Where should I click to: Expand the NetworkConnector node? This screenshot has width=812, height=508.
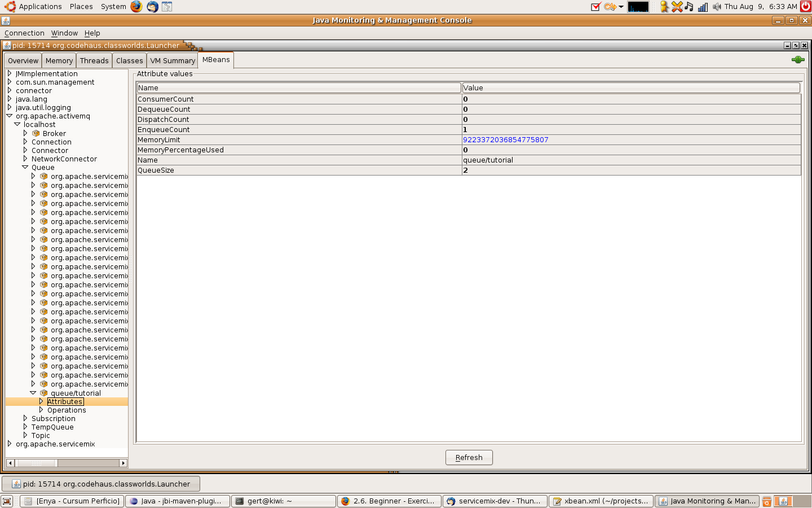[x=25, y=159]
